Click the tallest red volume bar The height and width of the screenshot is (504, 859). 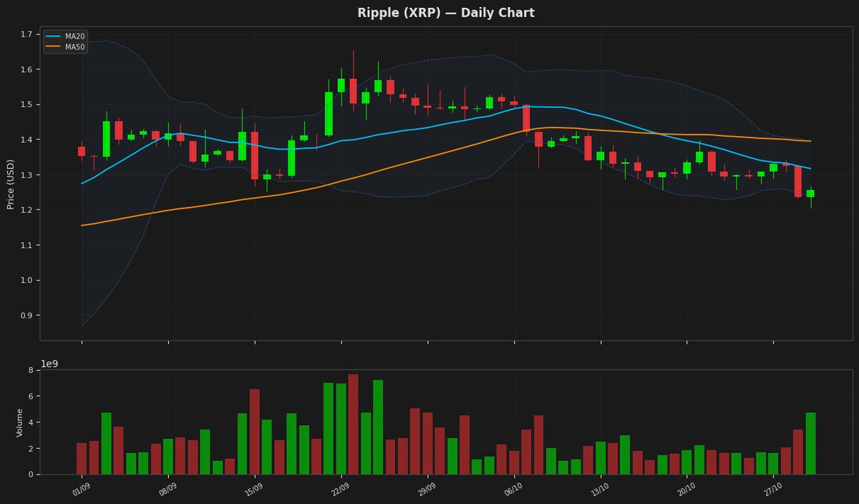(x=353, y=425)
